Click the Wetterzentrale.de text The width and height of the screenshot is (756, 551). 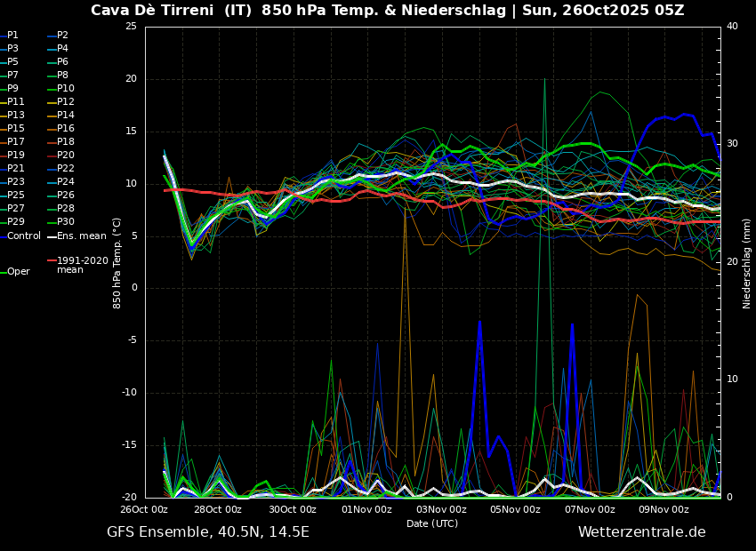click(x=641, y=532)
